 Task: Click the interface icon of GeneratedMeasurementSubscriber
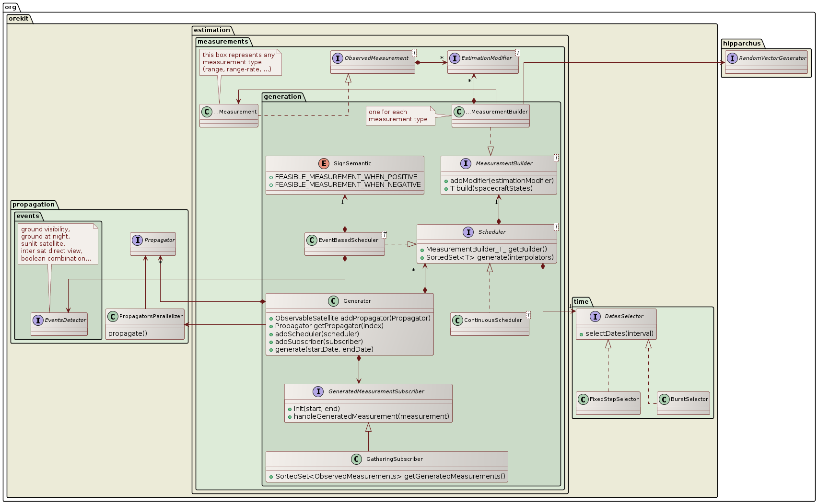click(x=318, y=391)
